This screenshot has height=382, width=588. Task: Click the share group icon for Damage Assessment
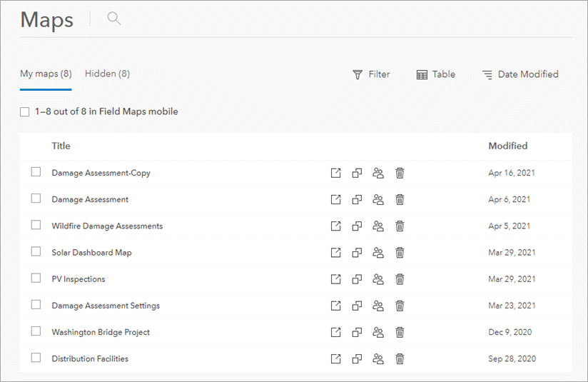[x=378, y=200]
